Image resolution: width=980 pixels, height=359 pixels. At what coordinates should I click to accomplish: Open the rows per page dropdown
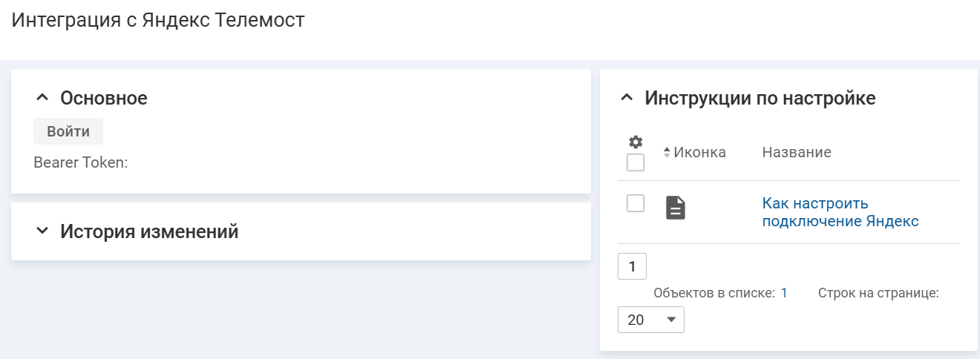(651, 320)
